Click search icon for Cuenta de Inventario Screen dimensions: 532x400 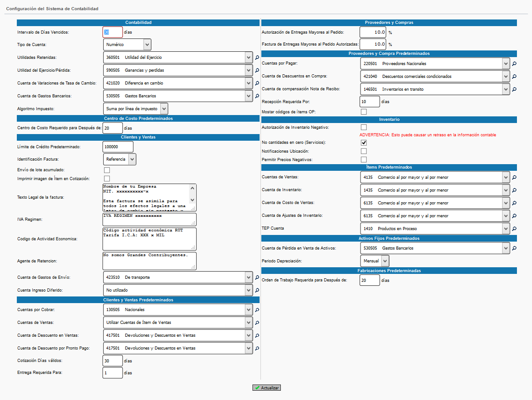point(514,190)
